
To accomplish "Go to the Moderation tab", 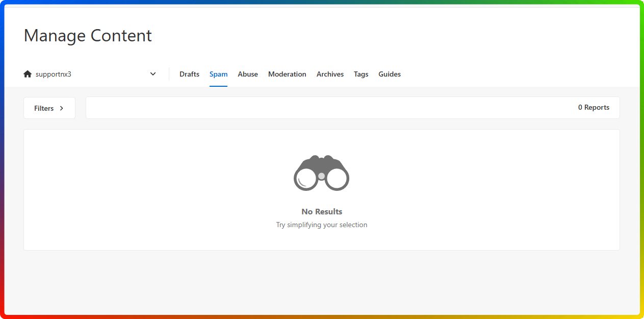I will pyautogui.click(x=287, y=74).
